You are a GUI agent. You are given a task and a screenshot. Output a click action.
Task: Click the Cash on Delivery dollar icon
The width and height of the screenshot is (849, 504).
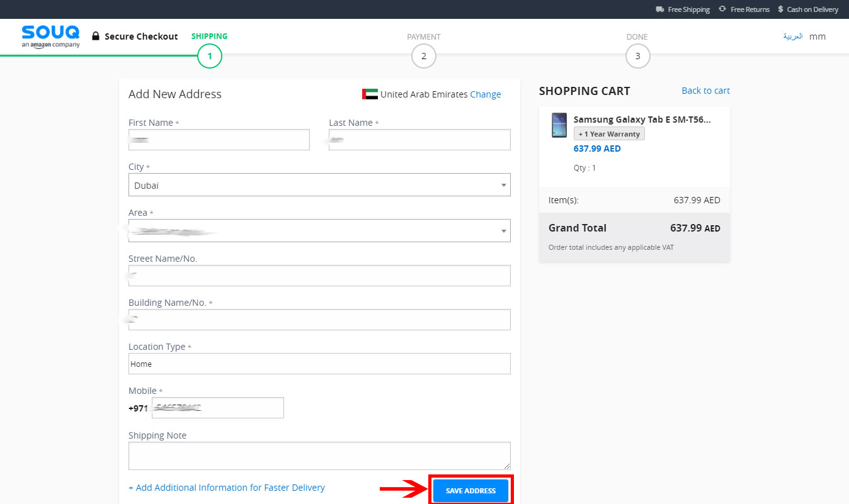click(x=780, y=9)
